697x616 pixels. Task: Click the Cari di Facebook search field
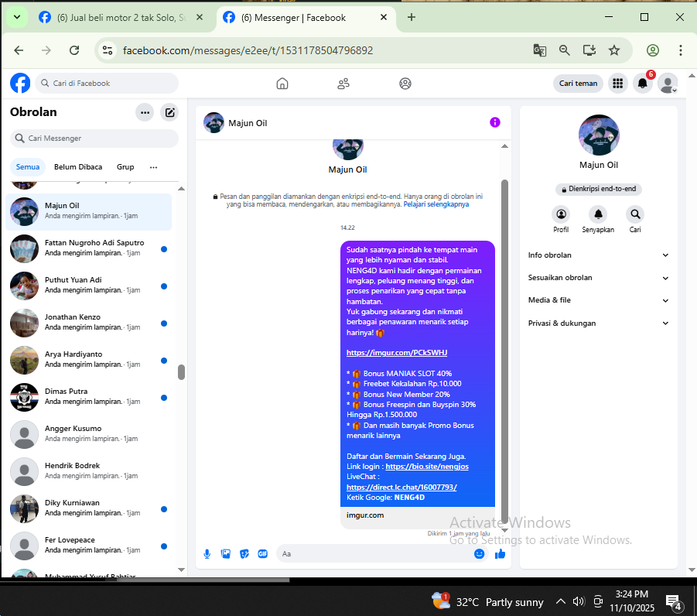tap(107, 83)
